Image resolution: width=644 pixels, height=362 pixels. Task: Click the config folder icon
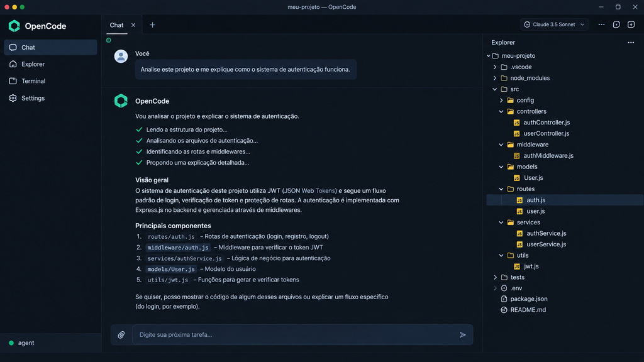click(510, 100)
